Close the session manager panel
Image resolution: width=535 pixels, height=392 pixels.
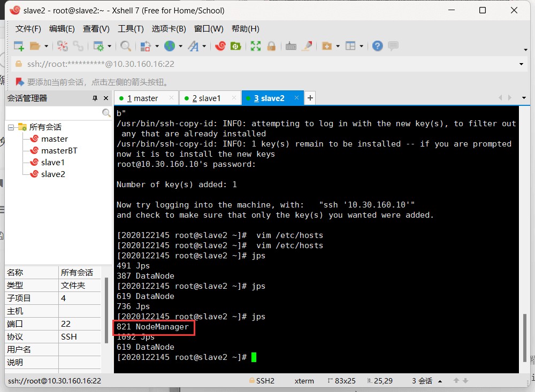click(x=106, y=98)
